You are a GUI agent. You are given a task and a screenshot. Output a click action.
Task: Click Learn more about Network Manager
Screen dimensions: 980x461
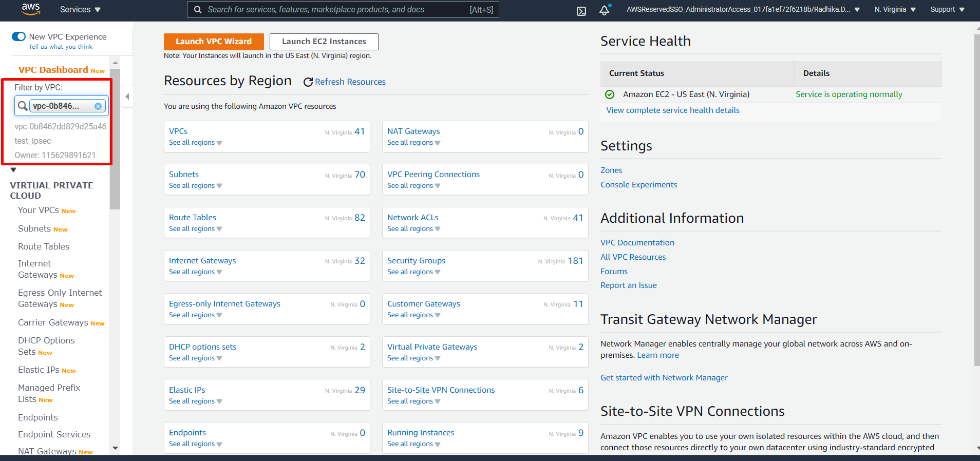click(658, 355)
